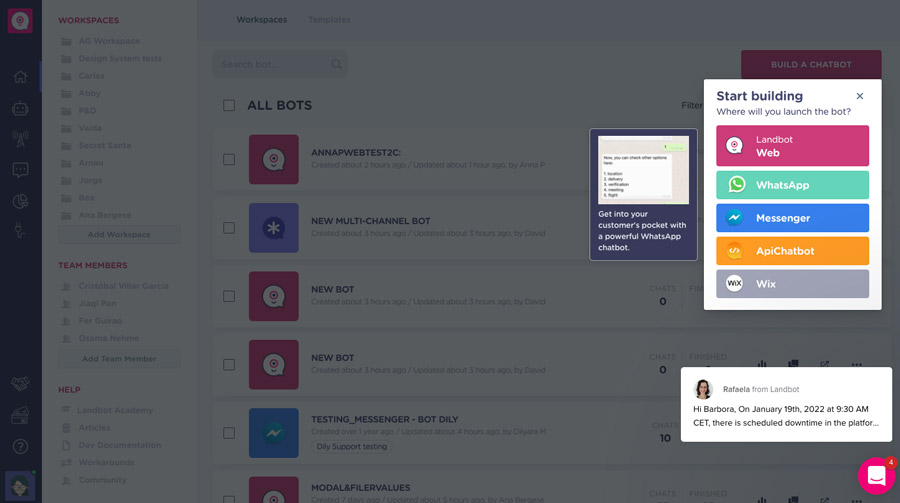Open the Intercom chat launcher bubble

click(876, 475)
